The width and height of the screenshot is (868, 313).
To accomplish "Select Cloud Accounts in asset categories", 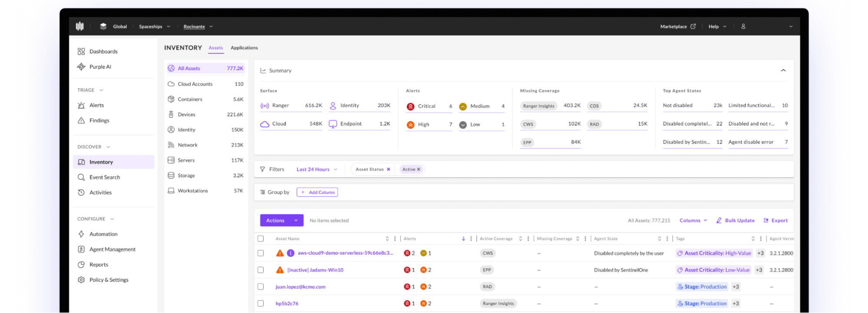I will [195, 84].
